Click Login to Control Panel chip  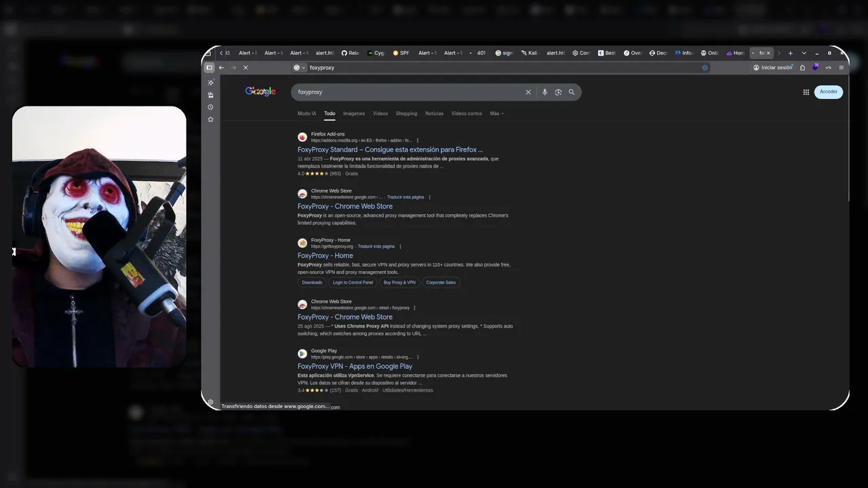click(353, 283)
